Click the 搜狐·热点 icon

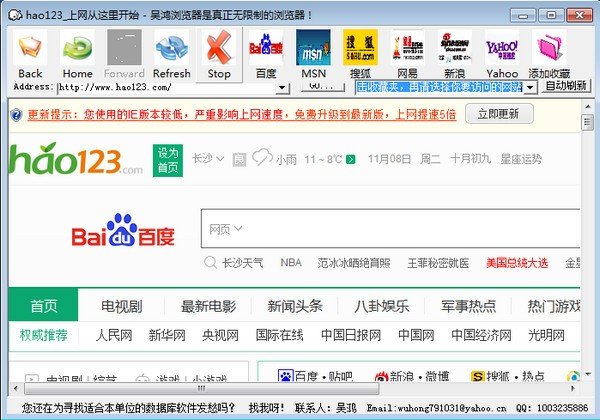point(478,377)
